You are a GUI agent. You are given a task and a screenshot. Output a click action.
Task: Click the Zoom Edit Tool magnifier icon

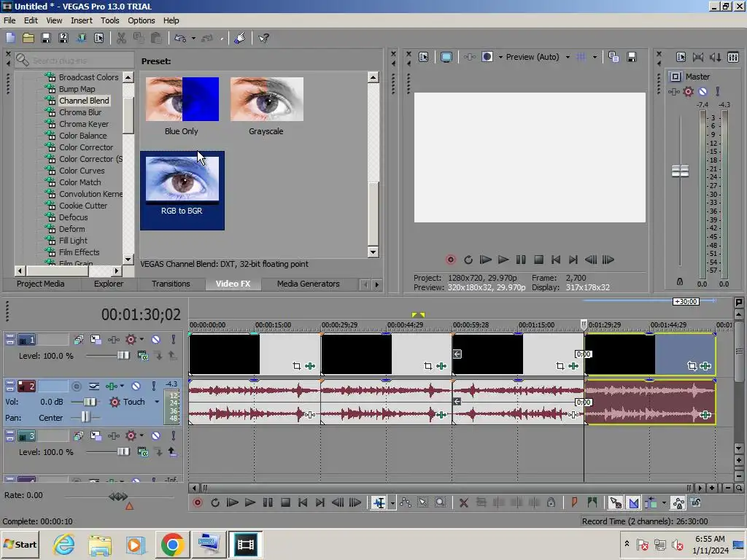point(440,502)
